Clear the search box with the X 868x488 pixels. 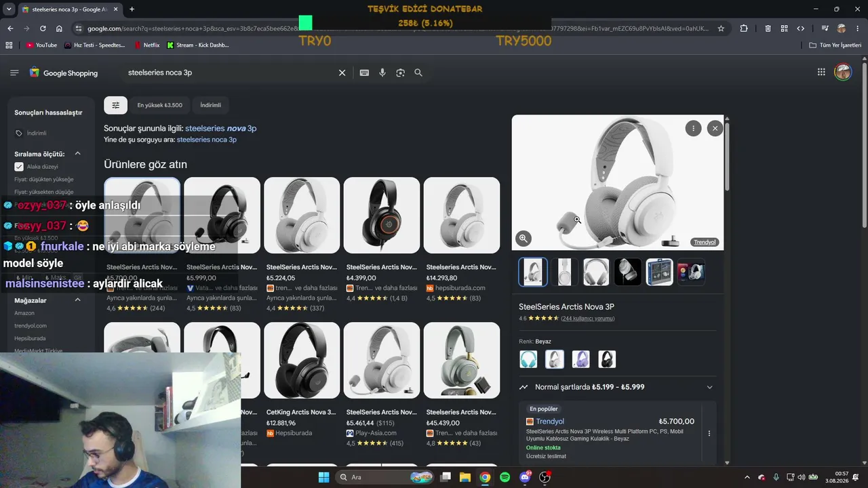pos(342,73)
